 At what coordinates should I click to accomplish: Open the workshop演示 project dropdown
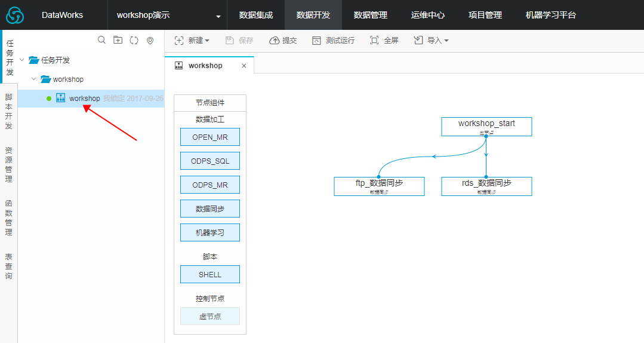point(168,15)
